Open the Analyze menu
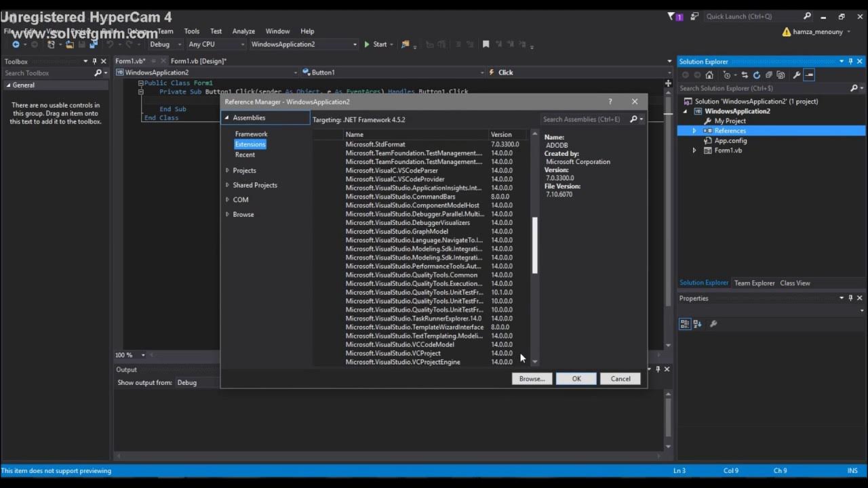The width and height of the screenshot is (868, 488). point(243,31)
